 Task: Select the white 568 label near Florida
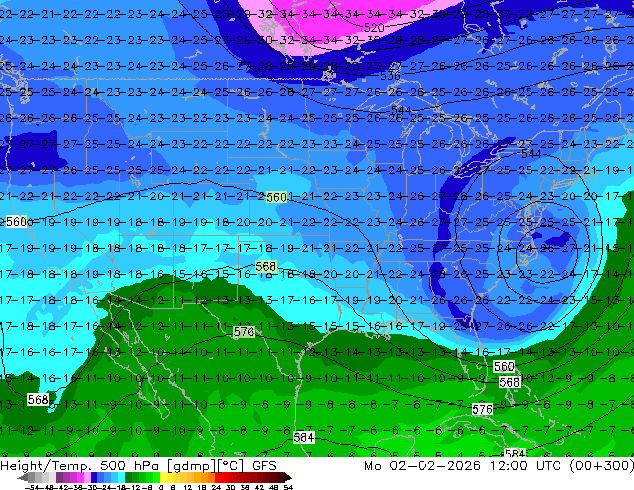click(509, 382)
